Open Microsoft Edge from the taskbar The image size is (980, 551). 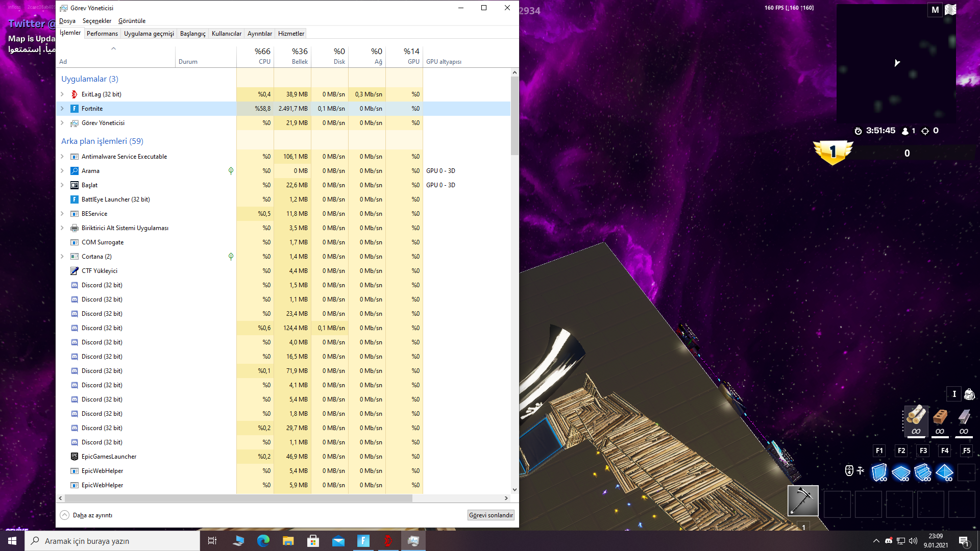pos(263,541)
